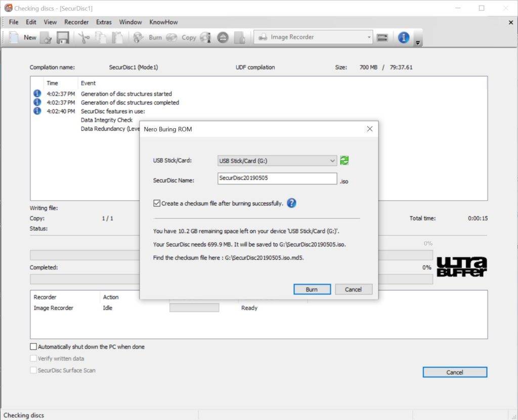Click the Paste clipboard icon
The width and height of the screenshot is (518, 420).
[x=117, y=37]
